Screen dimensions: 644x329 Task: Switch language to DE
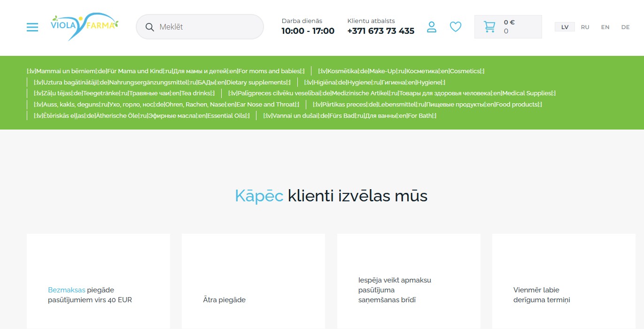pyautogui.click(x=625, y=27)
